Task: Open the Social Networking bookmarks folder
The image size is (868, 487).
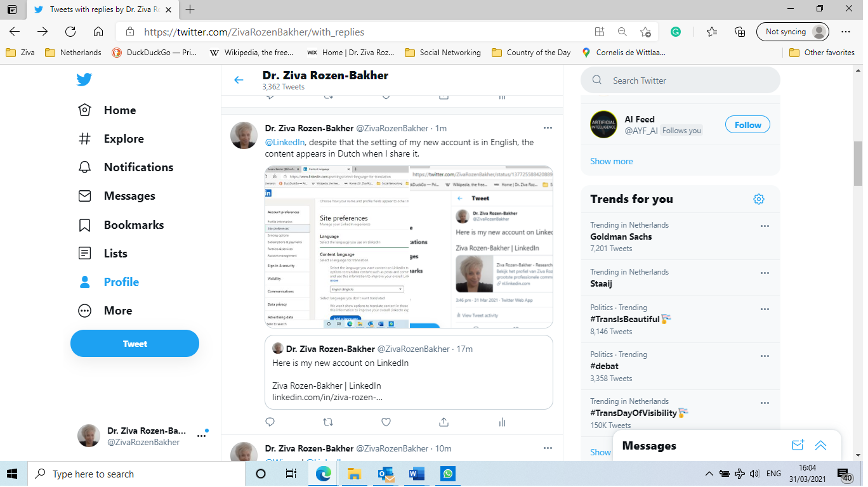Action: coord(443,53)
